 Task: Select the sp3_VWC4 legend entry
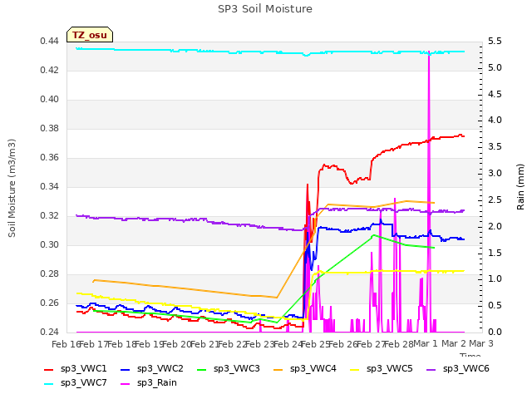(x=305, y=369)
